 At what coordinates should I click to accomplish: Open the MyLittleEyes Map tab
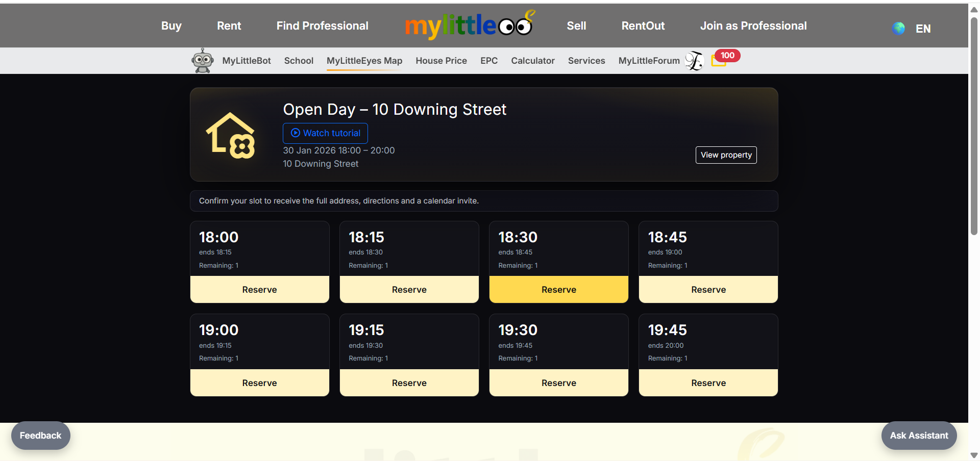pyautogui.click(x=364, y=60)
